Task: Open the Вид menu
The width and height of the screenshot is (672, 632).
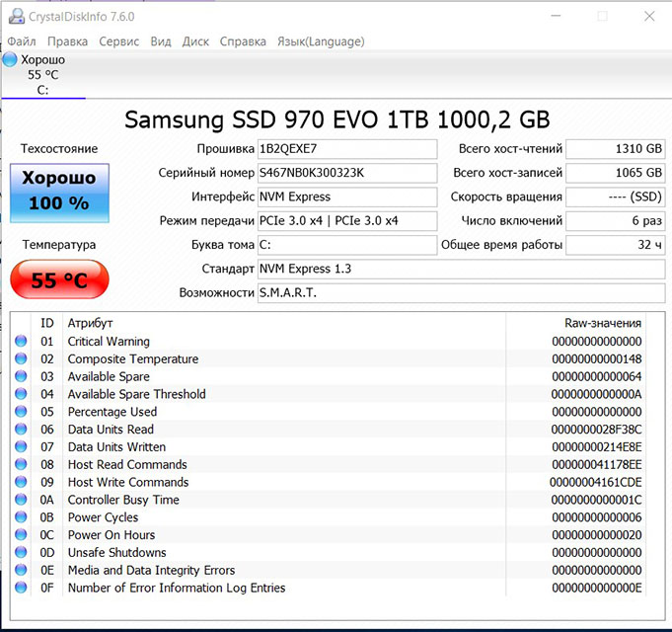Action: 161,41
